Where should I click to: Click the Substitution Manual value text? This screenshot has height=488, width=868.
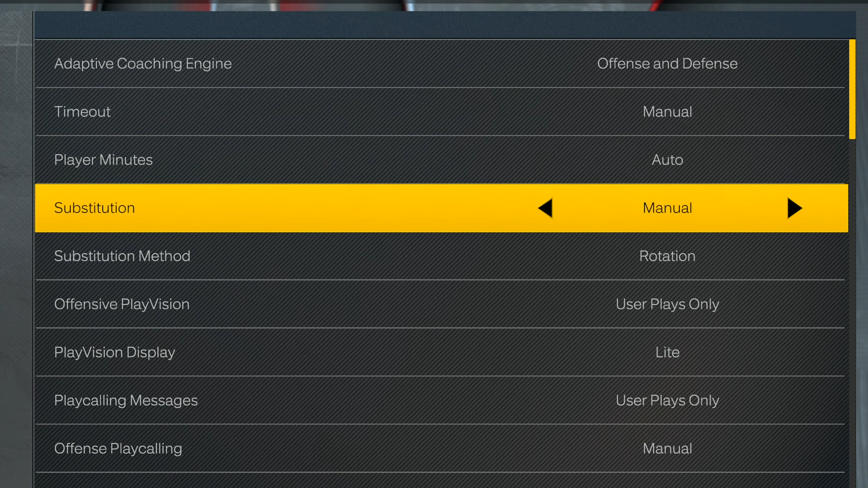tap(667, 208)
